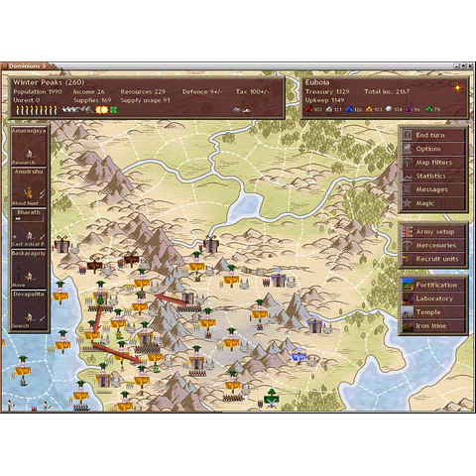
Task: Click Bharath's "Cast Astral P." order
Action: point(28,244)
